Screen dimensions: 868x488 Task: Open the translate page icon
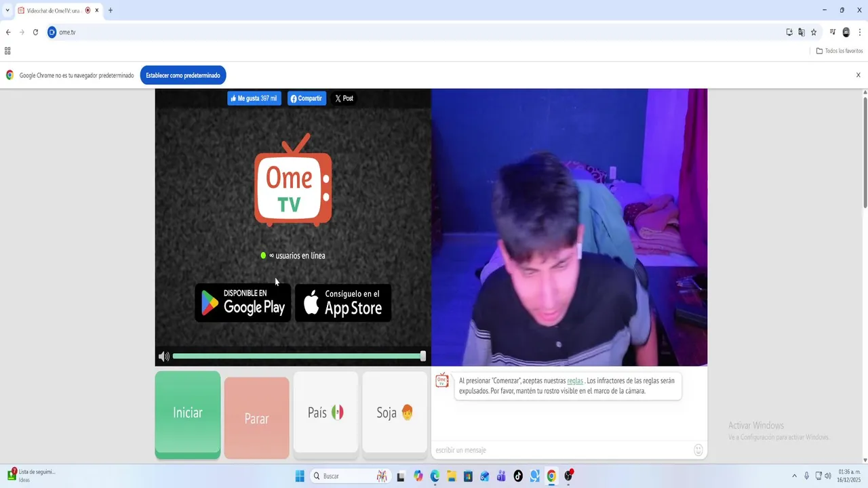[x=802, y=32]
